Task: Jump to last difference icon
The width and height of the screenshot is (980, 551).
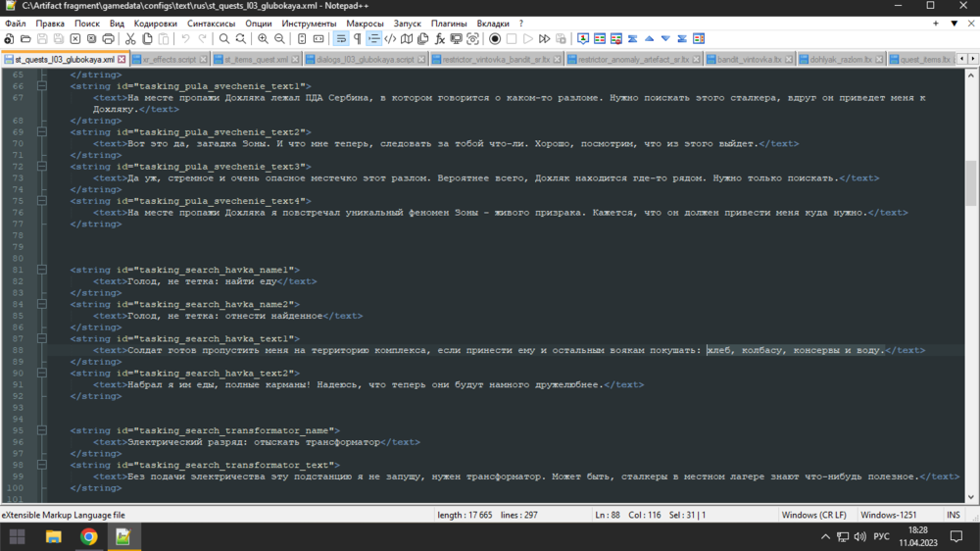Action: (682, 39)
